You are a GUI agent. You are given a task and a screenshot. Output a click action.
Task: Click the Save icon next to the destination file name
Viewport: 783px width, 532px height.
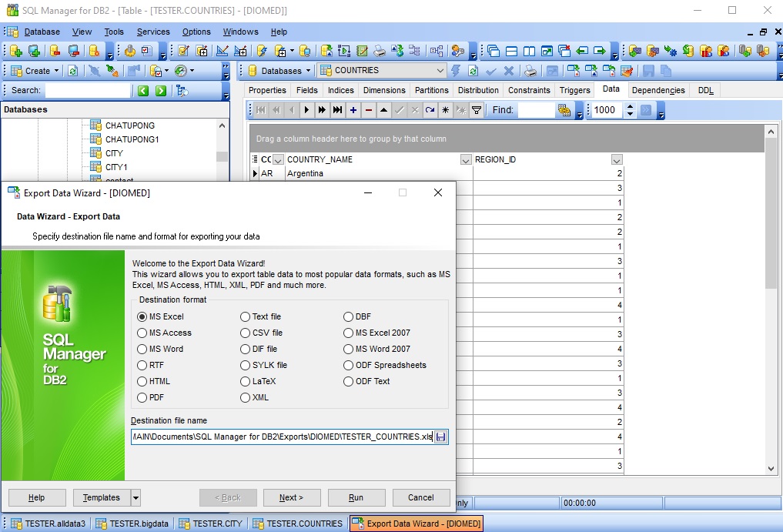click(440, 437)
